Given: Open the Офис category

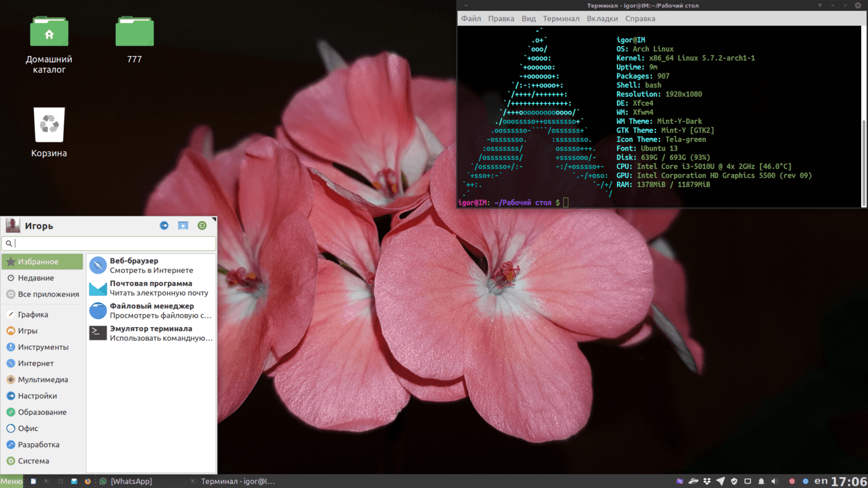Looking at the screenshot, I should [x=42, y=429].
